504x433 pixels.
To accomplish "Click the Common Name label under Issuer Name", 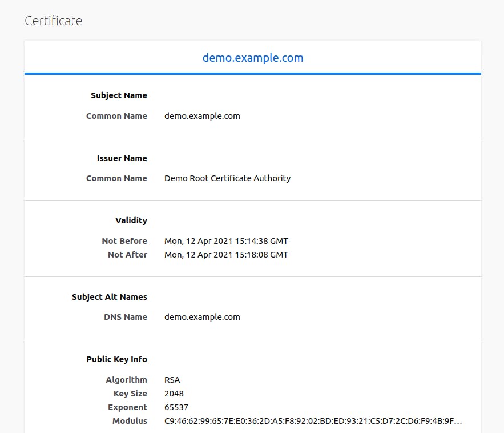I will [x=116, y=178].
